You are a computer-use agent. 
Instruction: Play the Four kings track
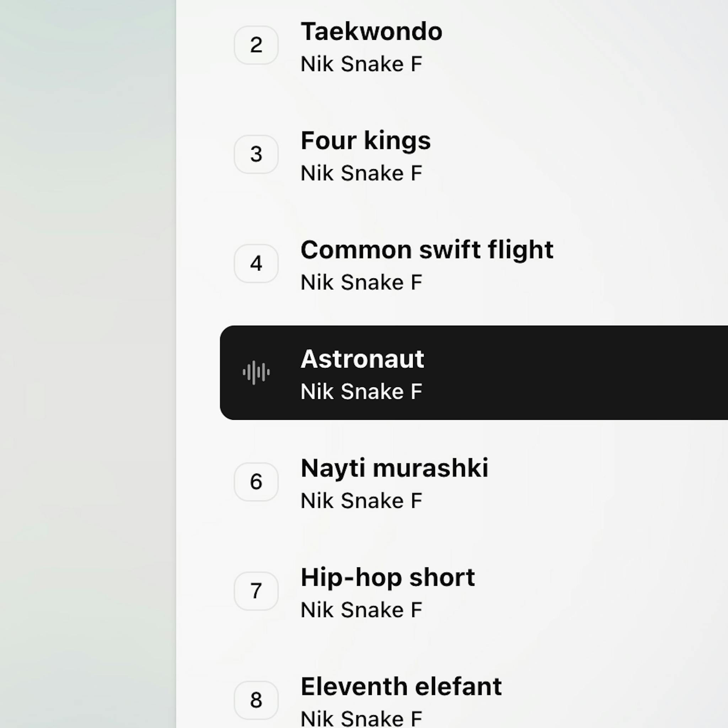point(365,140)
